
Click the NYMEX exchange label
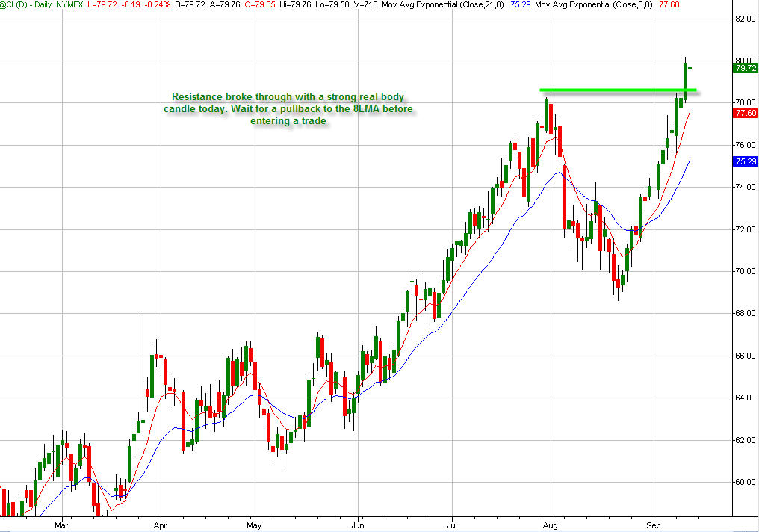click(69, 4)
